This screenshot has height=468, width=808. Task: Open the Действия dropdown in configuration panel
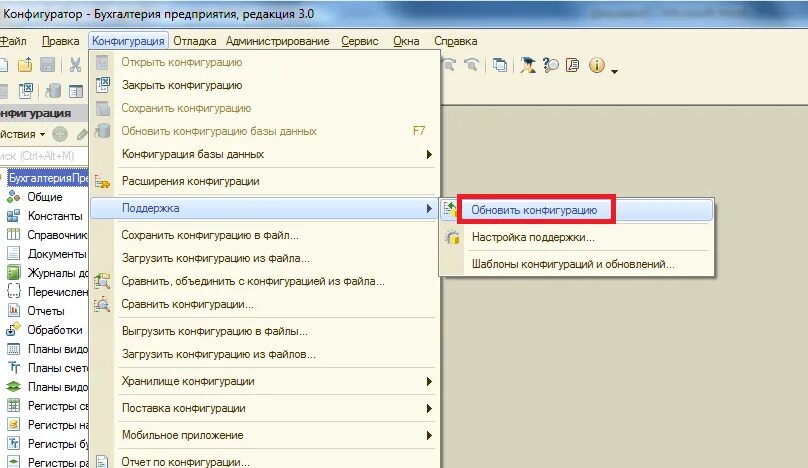pos(22,135)
